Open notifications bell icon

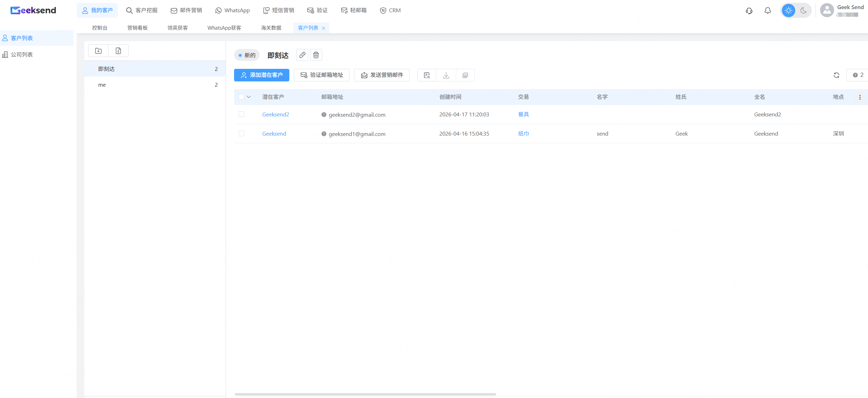pyautogui.click(x=768, y=11)
